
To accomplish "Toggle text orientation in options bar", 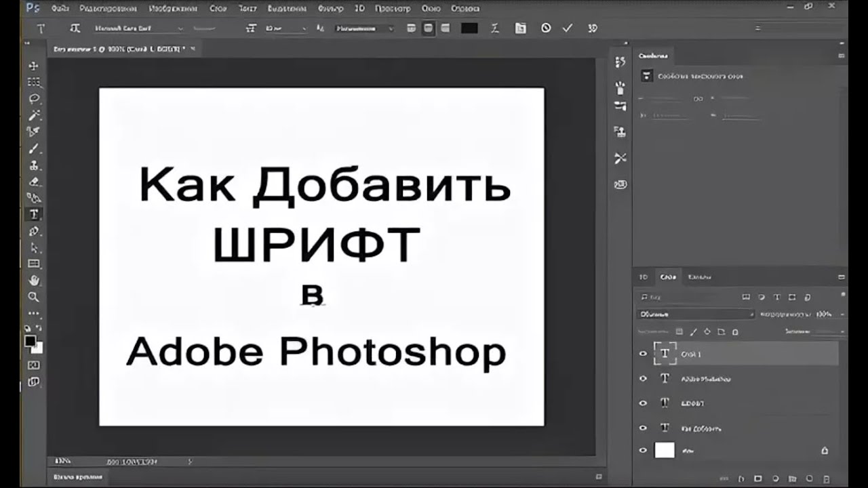I will [x=75, y=28].
